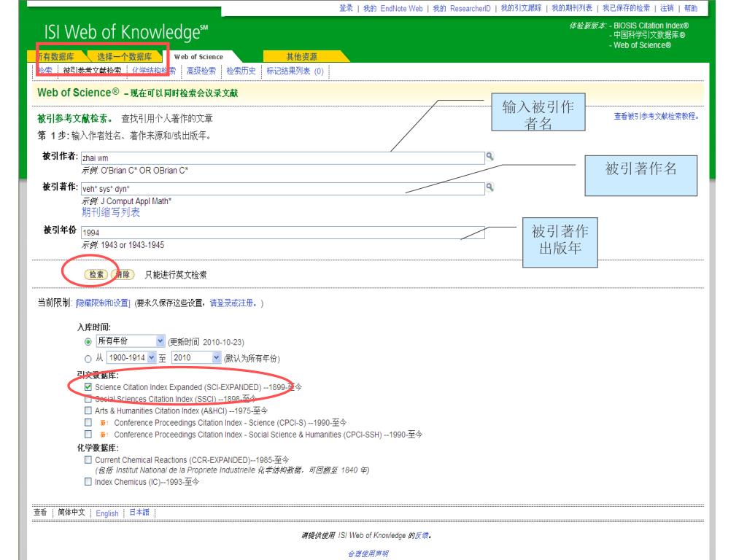This screenshot has height=560, width=747.
Task: Click the 帮助 help link
Action: point(691,8)
